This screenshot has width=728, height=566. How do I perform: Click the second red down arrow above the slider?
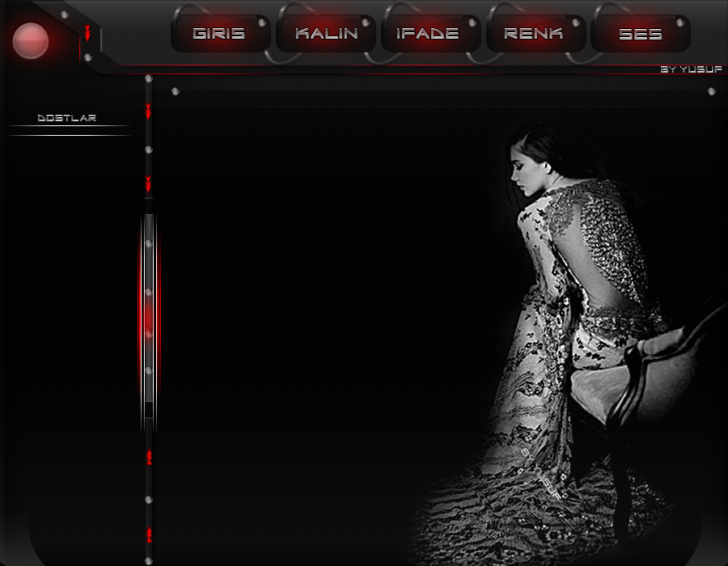tap(148, 184)
